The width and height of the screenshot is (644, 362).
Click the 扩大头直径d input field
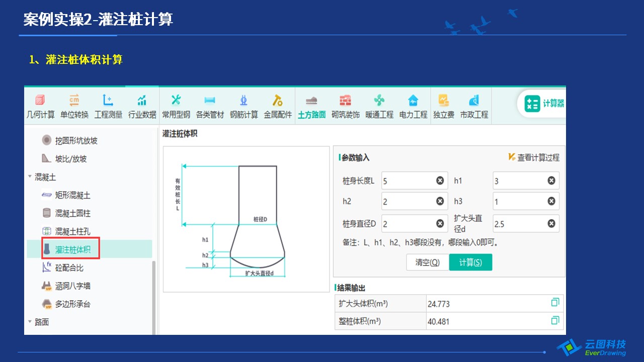click(x=526, y=224)
